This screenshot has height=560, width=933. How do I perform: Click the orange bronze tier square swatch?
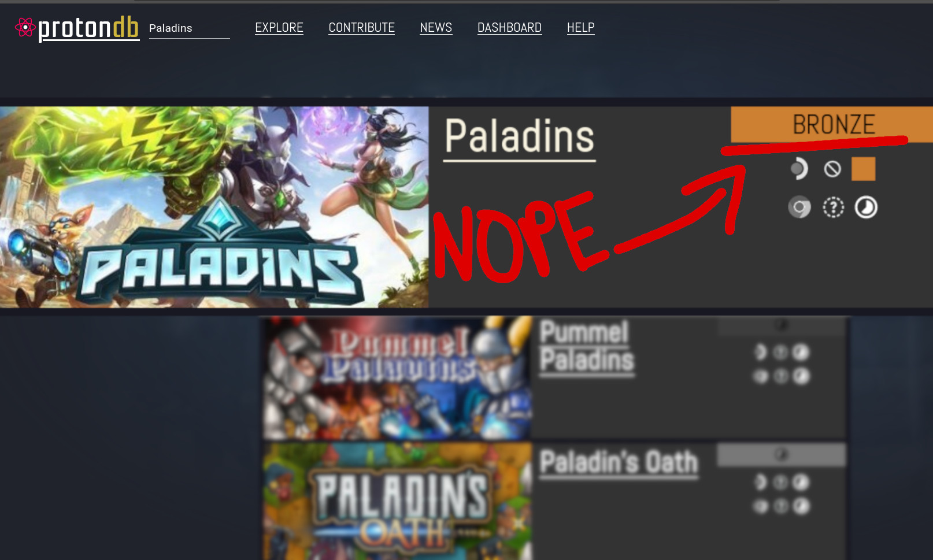pyautogui.click(x=864, y=169)
